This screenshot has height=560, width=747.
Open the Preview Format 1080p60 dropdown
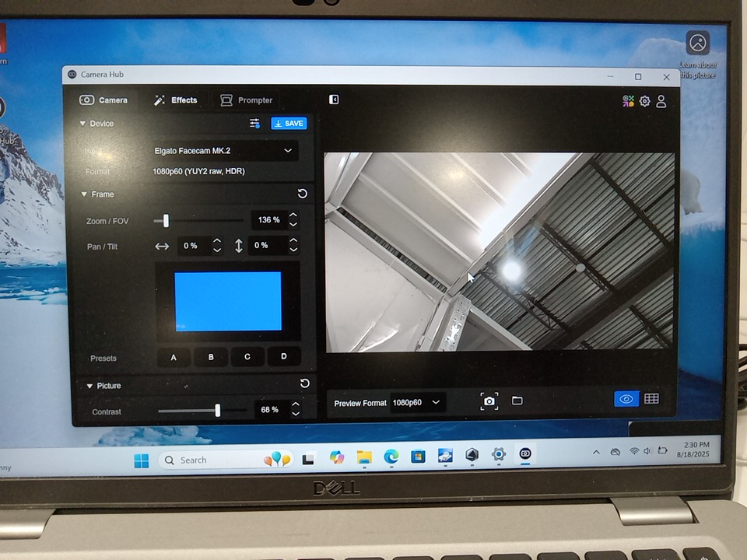(417, 403)
